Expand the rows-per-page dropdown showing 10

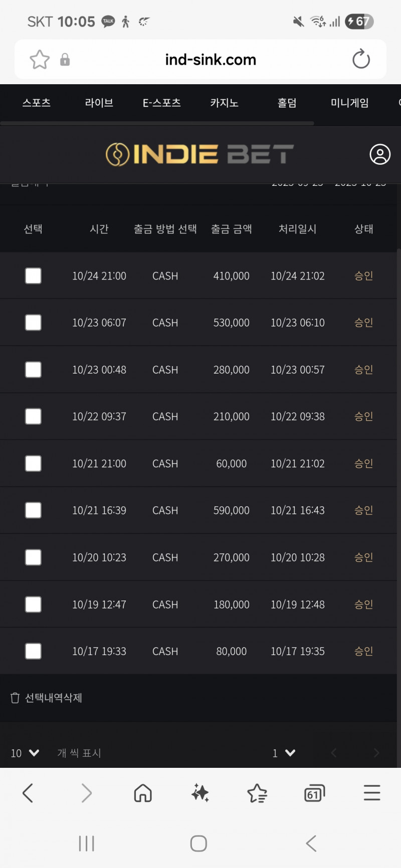coord(25,753)
